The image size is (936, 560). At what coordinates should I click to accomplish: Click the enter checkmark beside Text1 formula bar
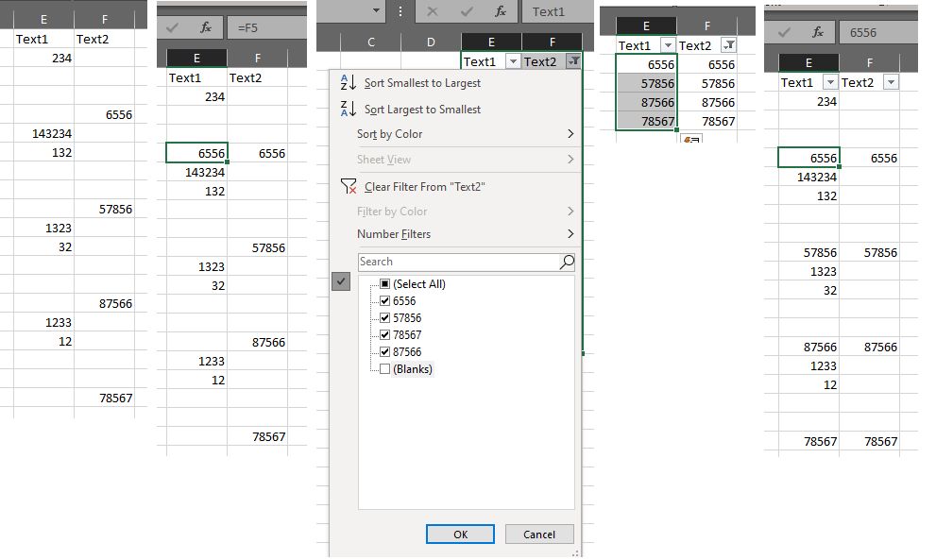coord(467,11)
